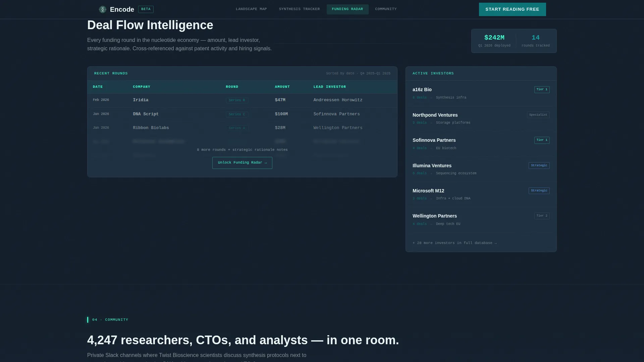Click the Storage platforms focus text

click(453, 123)
